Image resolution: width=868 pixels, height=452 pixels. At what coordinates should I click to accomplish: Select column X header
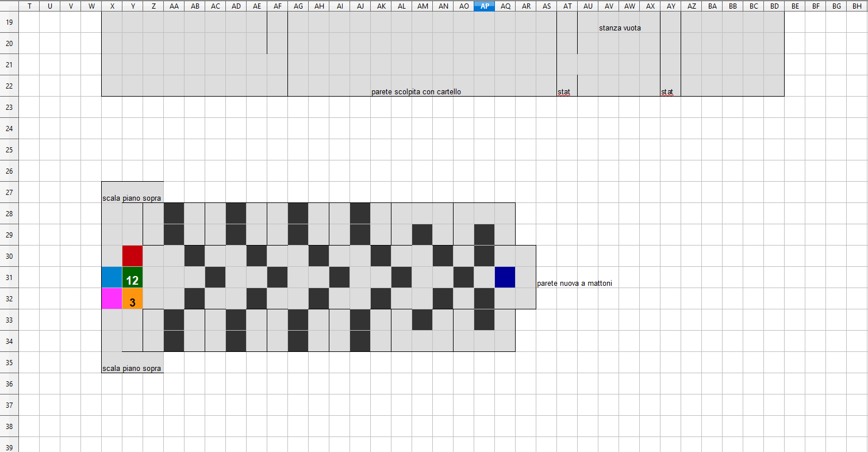112,6
